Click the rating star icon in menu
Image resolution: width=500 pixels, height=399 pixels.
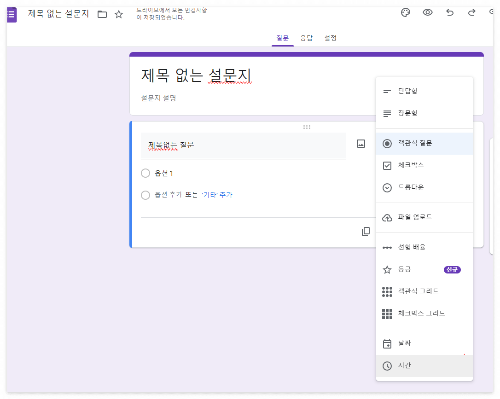tap(387, 270)
